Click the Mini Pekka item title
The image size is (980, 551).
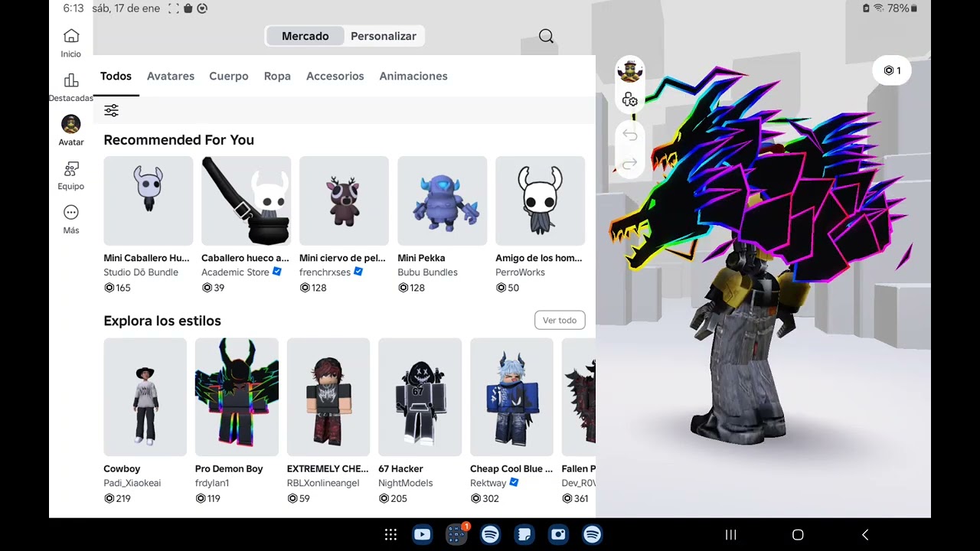(x=421, y=258)
